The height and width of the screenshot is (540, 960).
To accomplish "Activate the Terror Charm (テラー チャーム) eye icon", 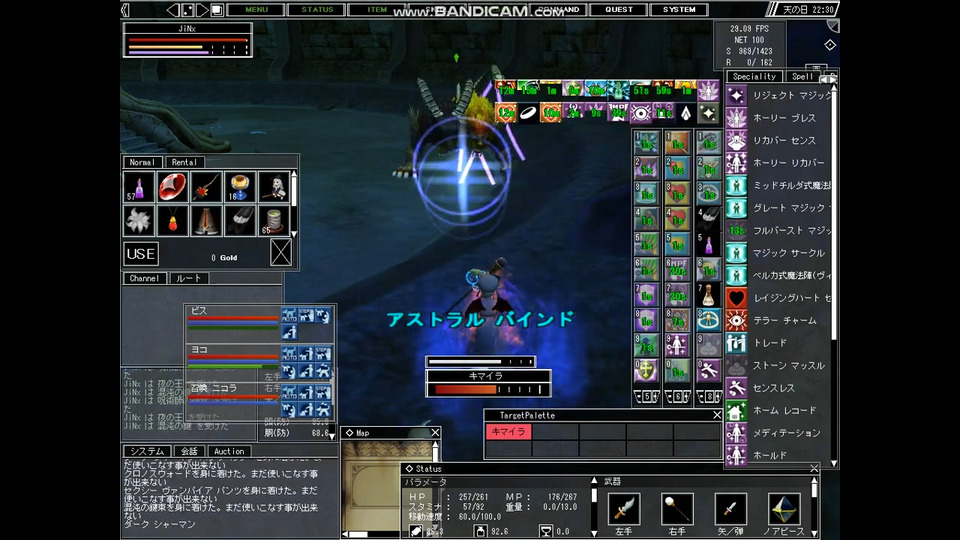I will [736, 320].
